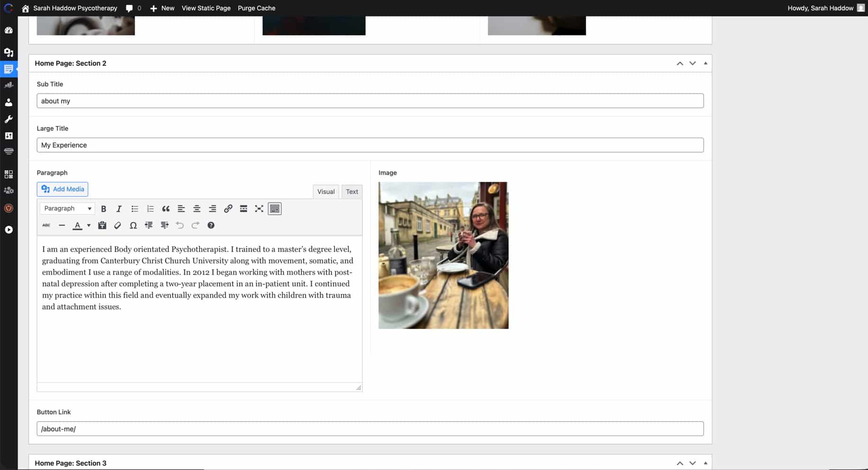Insert a numbered list
The image size is (868, 470).
[150, 209]
